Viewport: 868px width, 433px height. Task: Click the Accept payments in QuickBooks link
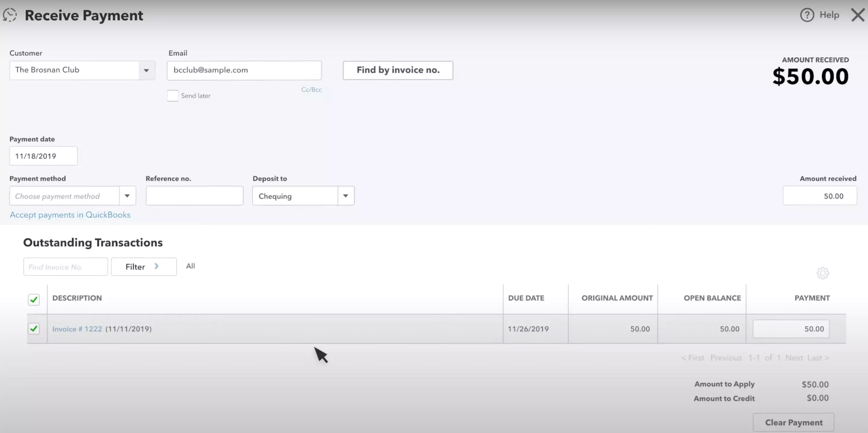(x=70, y=215)
